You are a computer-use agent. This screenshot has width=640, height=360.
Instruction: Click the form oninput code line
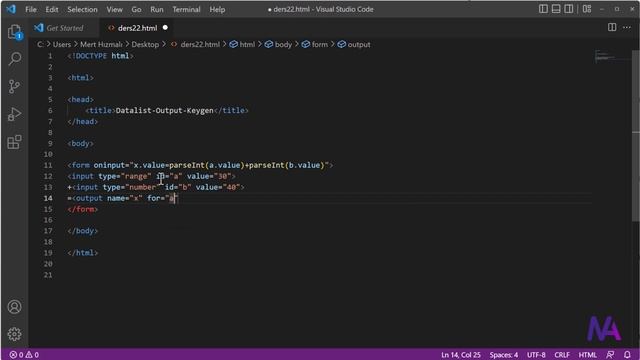coord(200,165)
